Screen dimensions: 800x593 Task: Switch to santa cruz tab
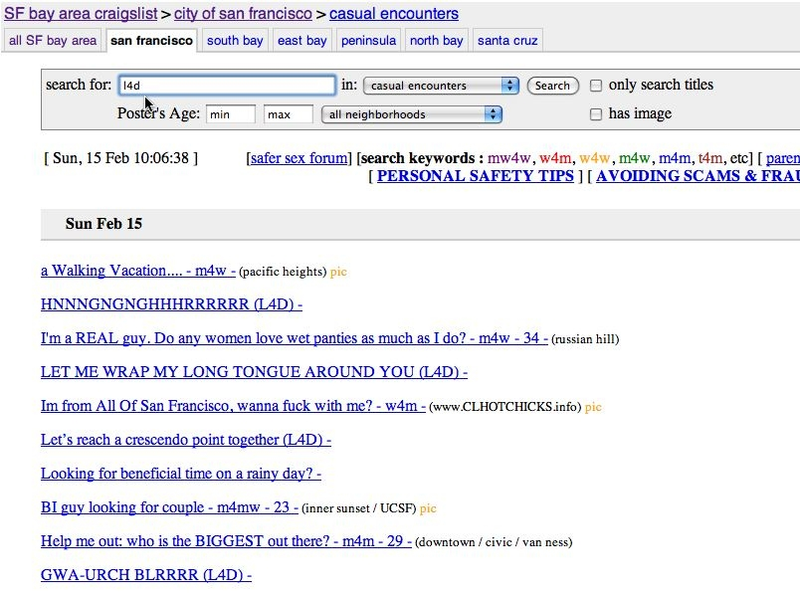tap(508, 40)
